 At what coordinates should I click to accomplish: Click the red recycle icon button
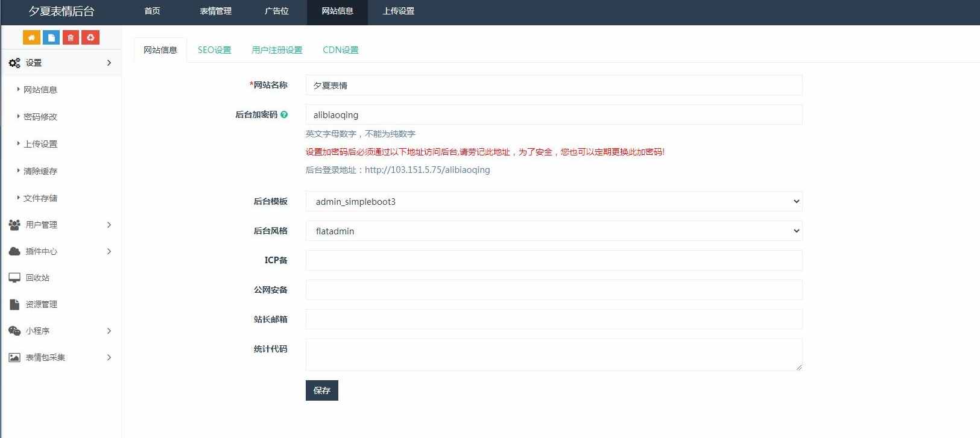tap(90, 37)
